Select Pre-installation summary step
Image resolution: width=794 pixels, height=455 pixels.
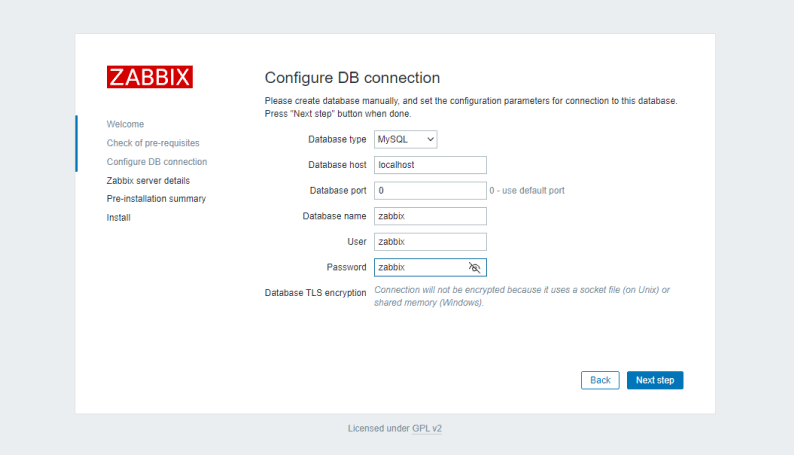(156, 199)
